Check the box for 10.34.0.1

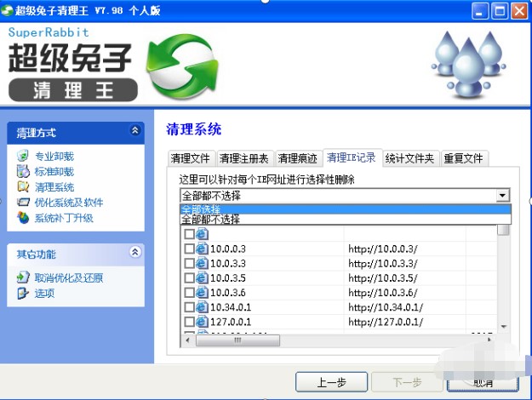coord(189,307)
